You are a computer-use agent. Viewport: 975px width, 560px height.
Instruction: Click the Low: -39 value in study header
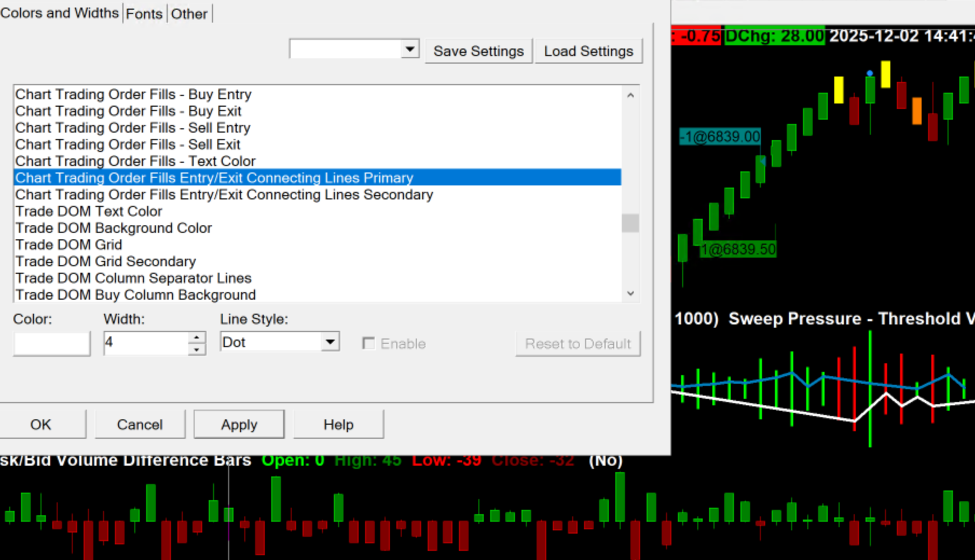click(447, 460)
